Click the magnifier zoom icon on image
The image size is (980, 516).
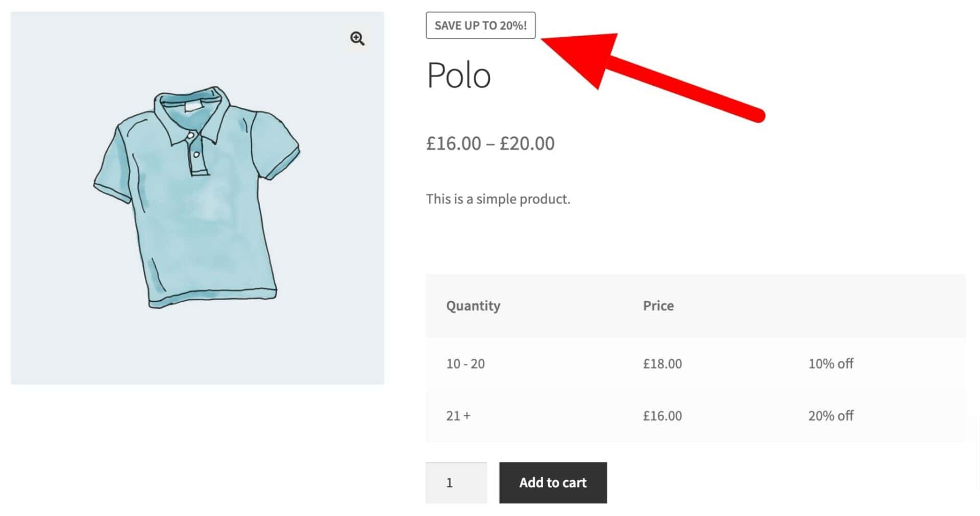click(357, 38)
